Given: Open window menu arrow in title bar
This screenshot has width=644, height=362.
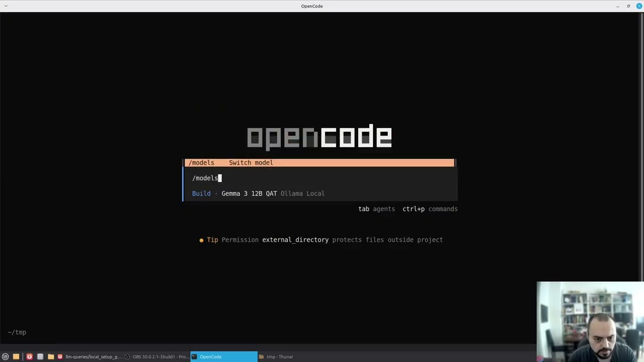Looking at the screenshot, I should 5,6.
